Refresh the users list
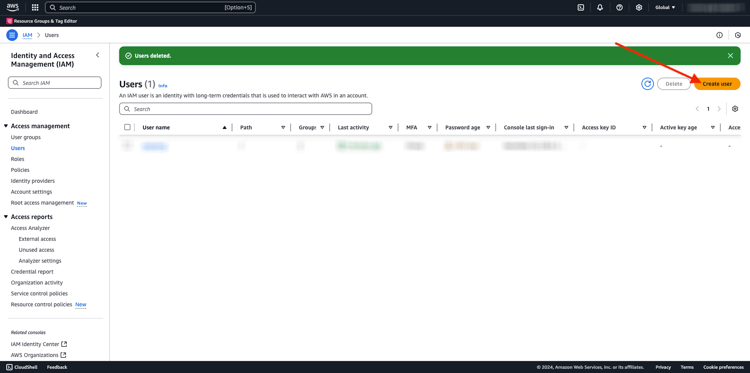The height and width of the screenshot is (373, 750). pyautogui.click(x=647, y=84)
